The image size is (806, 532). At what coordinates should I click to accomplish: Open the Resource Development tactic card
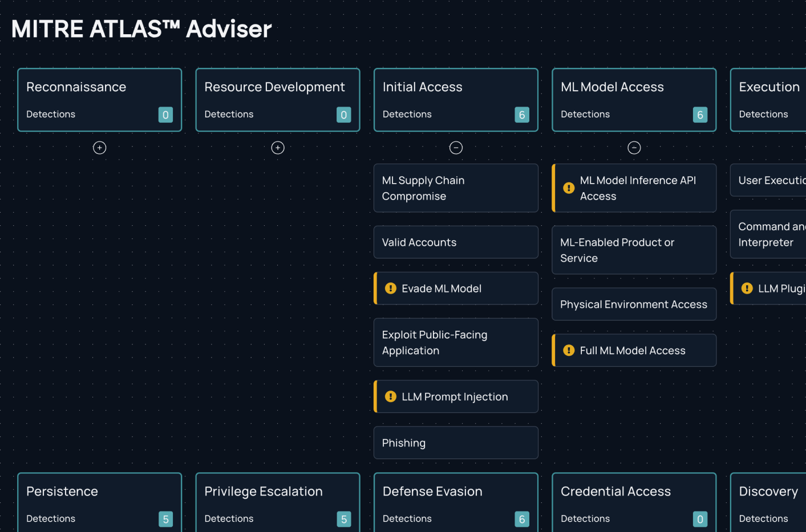[278, 100]
